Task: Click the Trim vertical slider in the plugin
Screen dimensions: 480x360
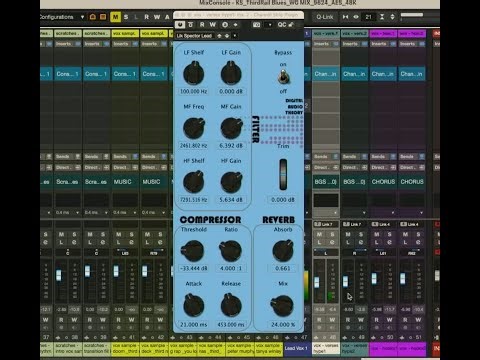Action: tap(283, 175)
